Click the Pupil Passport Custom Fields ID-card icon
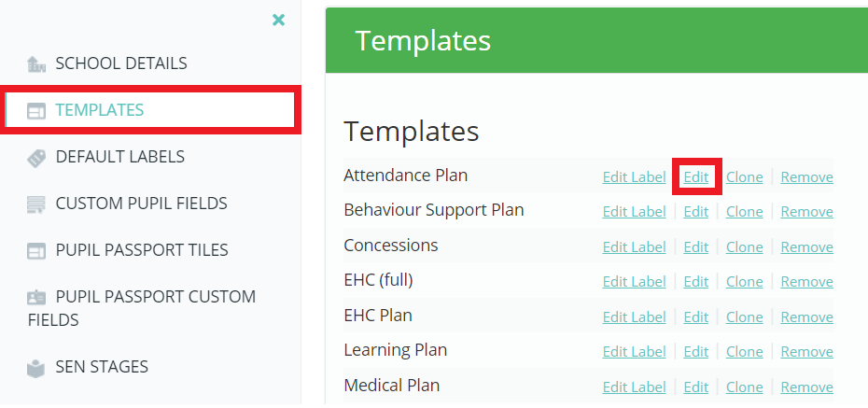The height and width of the screenshot is (408, 868). pos(36,298)
